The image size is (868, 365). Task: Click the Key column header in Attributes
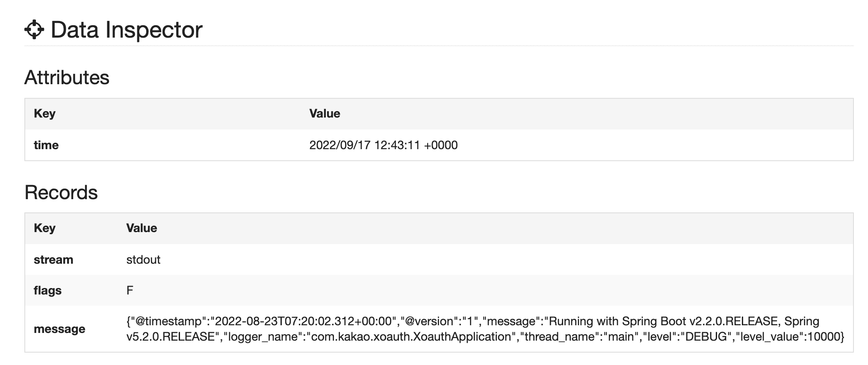(x=44, y=114)
